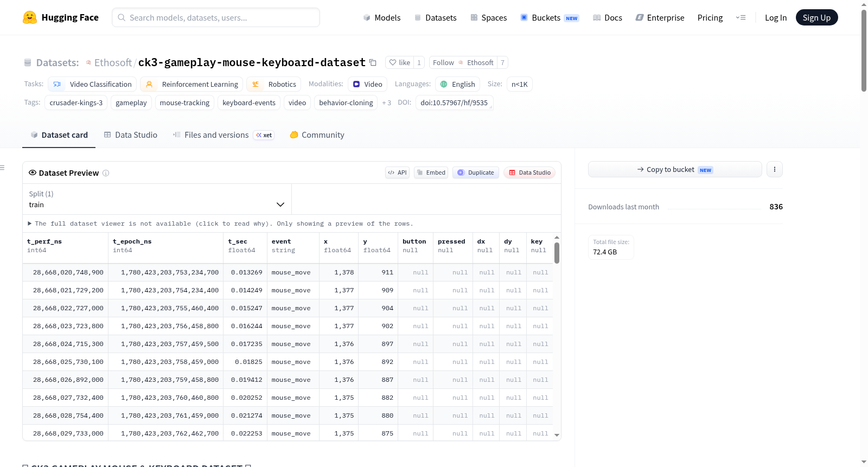Open the Pricing page link
The width and height of the screenshot is (868, 467).
710,17
